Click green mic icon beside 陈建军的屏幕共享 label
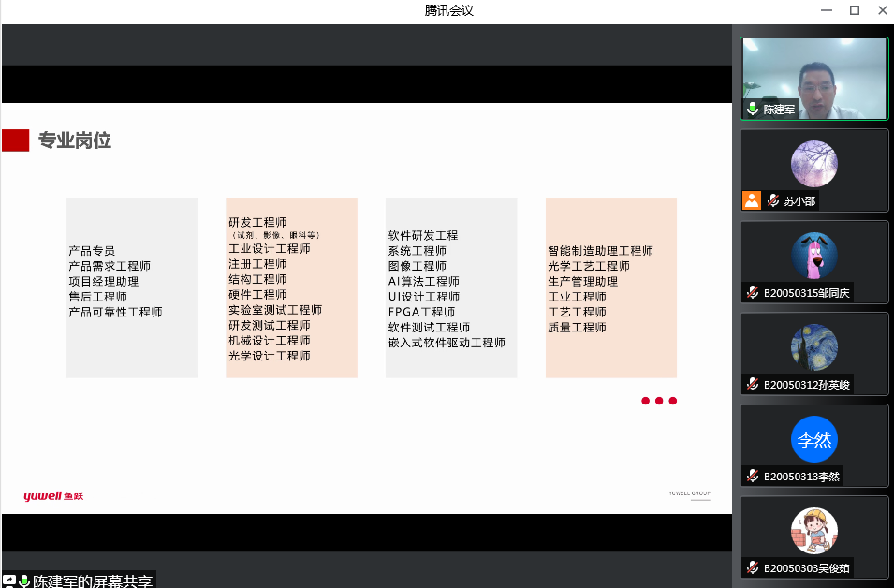894x588 pixels. pos(24,581)
